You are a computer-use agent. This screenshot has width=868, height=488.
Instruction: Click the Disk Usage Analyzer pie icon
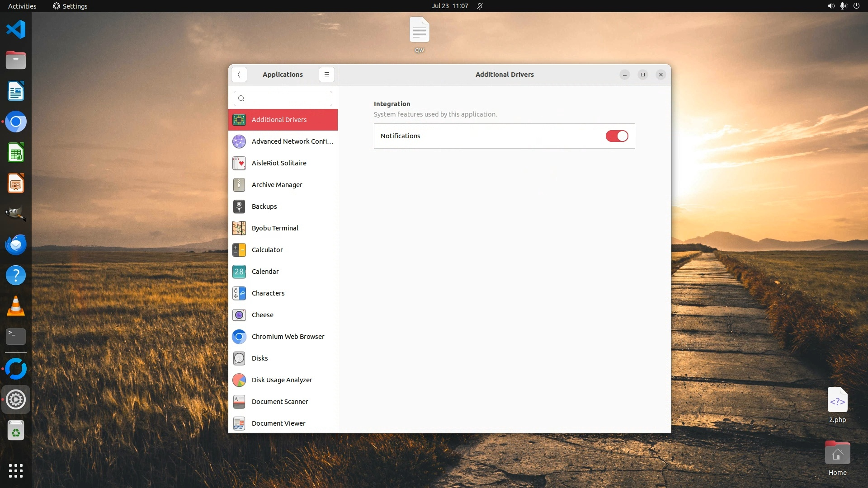pos(239,380)
